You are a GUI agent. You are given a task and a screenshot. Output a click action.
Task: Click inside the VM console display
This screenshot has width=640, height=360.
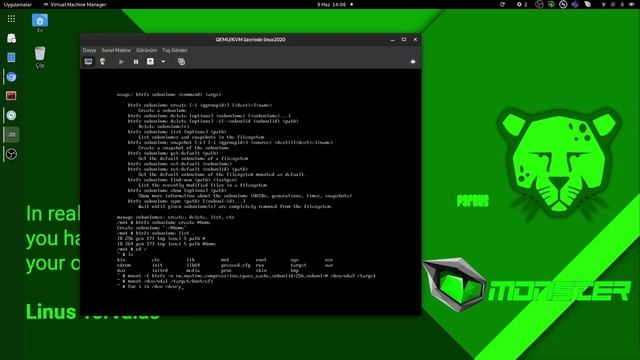251,192
